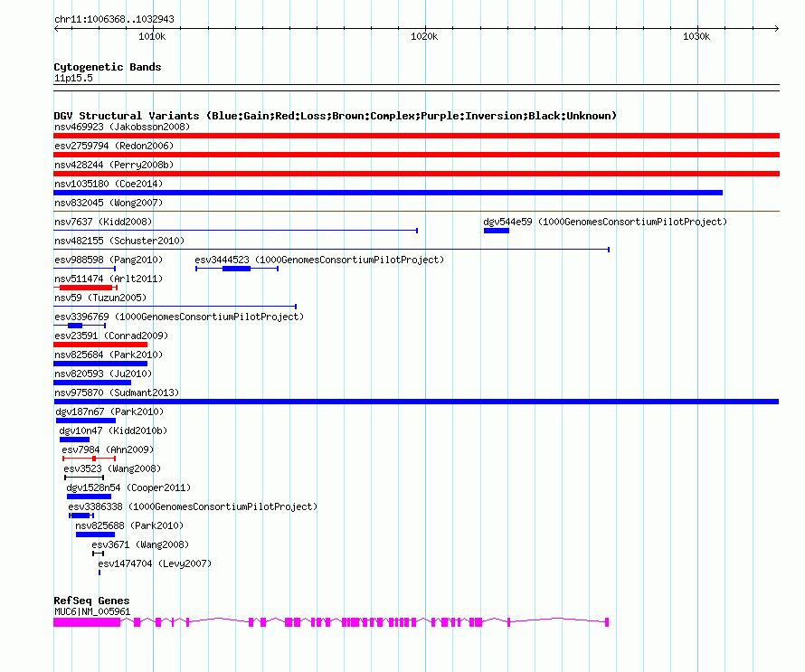Click the red glyph under nsv511474
Viewport: 805px width, 672px height.
[x=86, y=288]
